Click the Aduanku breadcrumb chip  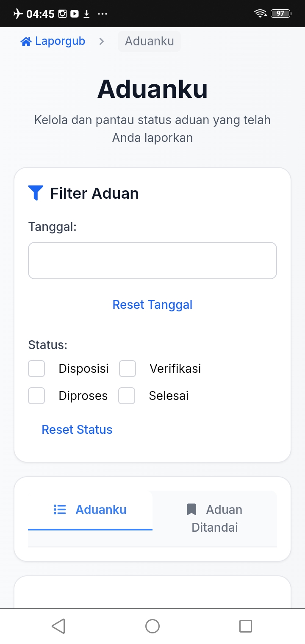(149, 42)
